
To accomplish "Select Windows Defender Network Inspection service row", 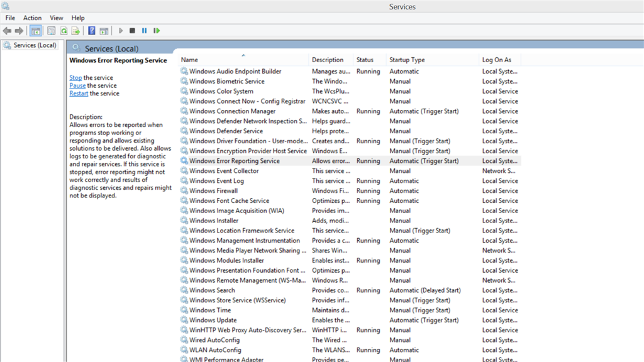I will (x=350, y=121).
